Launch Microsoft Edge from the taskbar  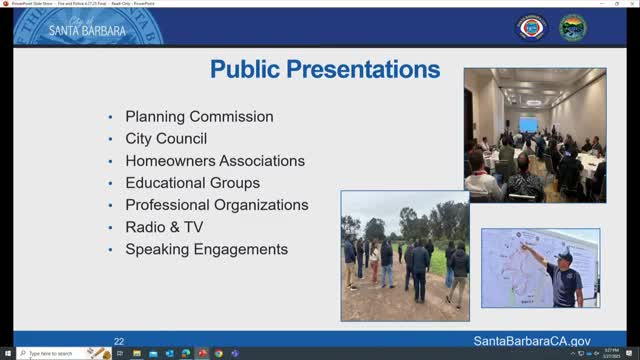pyautogui.click(x=186, y=353)
